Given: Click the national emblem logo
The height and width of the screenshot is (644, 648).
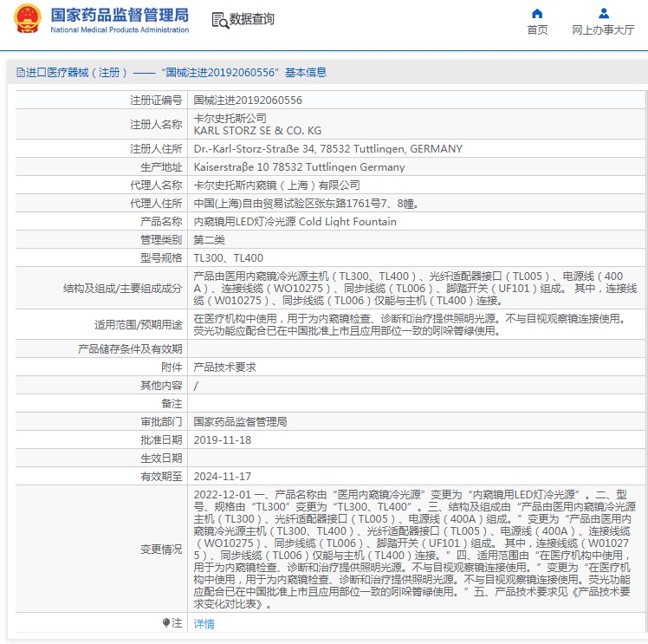Looking at the screenshot, I should point(27,18).
